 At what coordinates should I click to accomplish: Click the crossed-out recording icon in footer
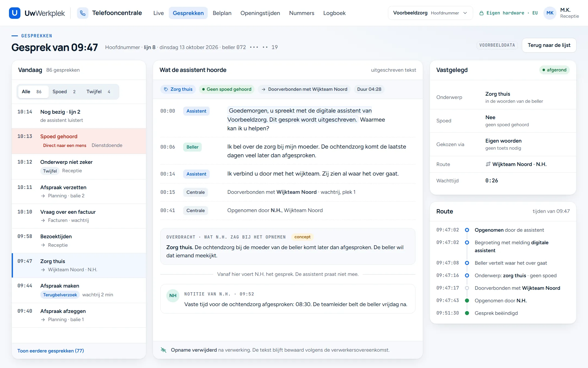point(163,350)
